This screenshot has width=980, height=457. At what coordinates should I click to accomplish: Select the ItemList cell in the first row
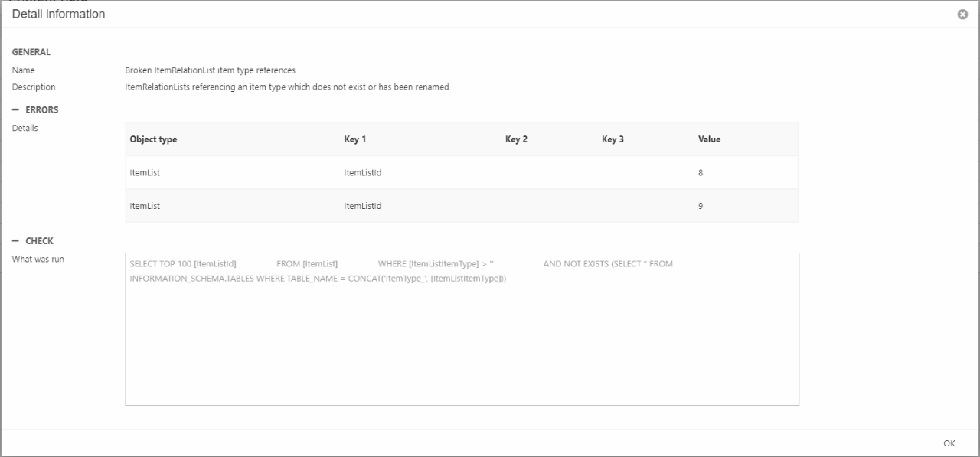tap(145, 173)
